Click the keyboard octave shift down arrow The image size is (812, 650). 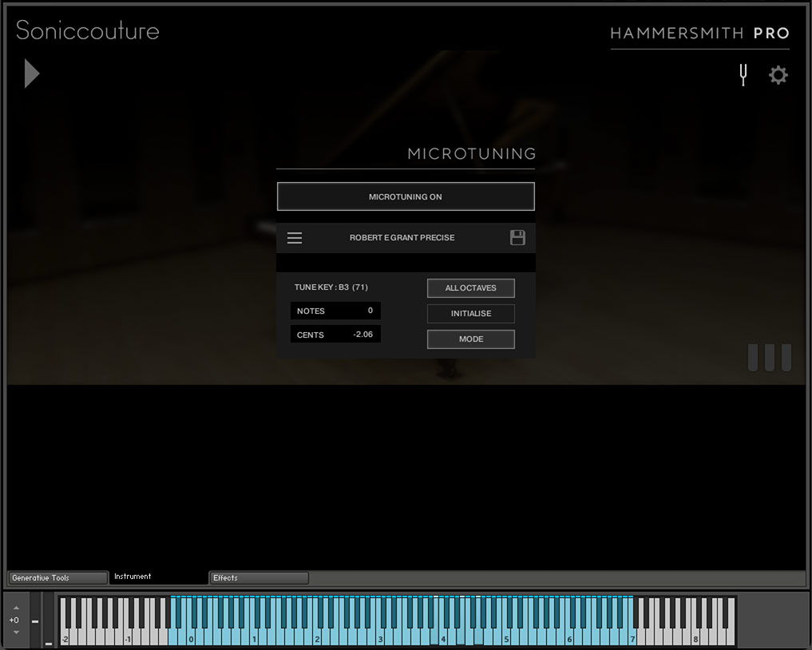click(x=16, y=632)
